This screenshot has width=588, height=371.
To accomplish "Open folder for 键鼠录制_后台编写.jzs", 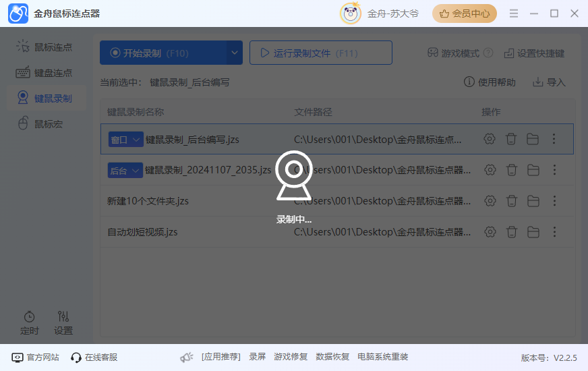I will pyautogui.click(x=533, y=139).
